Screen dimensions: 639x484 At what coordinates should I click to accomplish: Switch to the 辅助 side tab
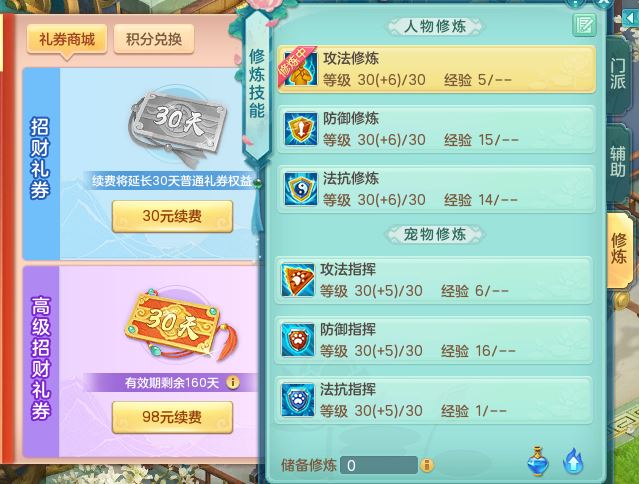[x=618, y=162]
